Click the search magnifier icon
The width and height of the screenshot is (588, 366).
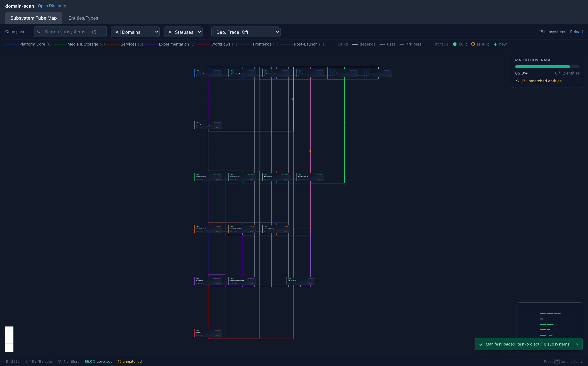[39, 32]
